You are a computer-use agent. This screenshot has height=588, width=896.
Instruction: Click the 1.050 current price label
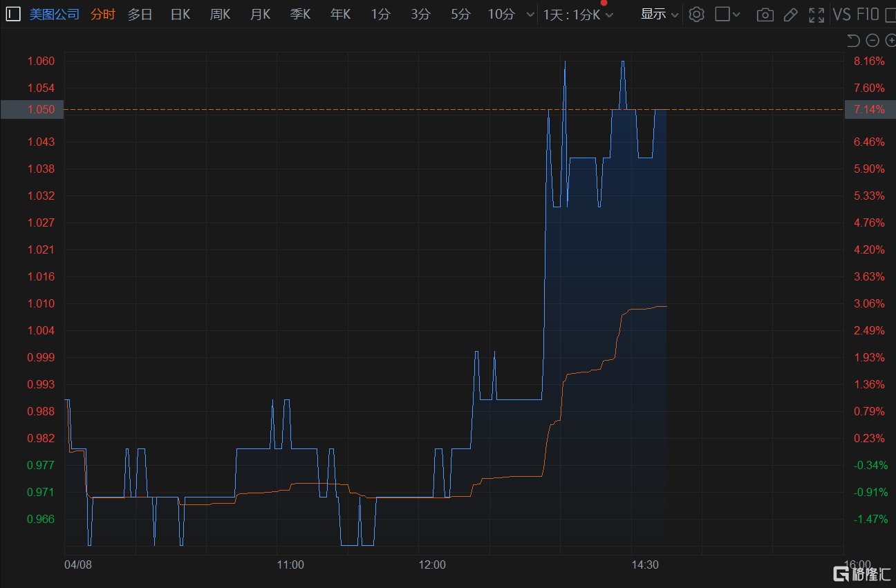32,109
